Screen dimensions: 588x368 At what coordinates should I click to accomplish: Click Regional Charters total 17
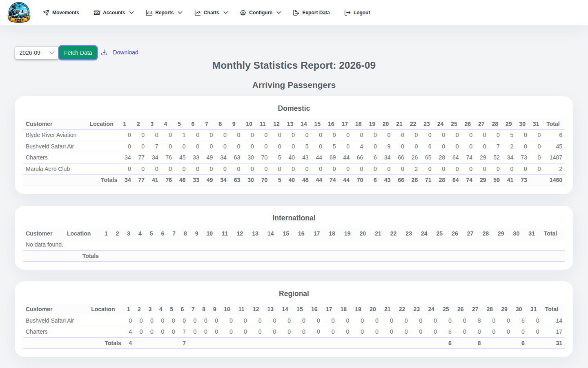pos(559,332)
